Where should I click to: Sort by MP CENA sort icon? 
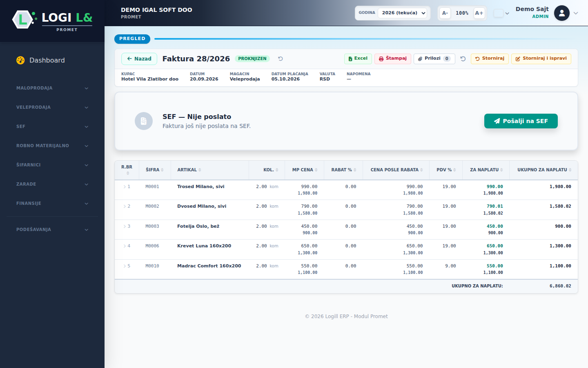click(x=316, y=170)
